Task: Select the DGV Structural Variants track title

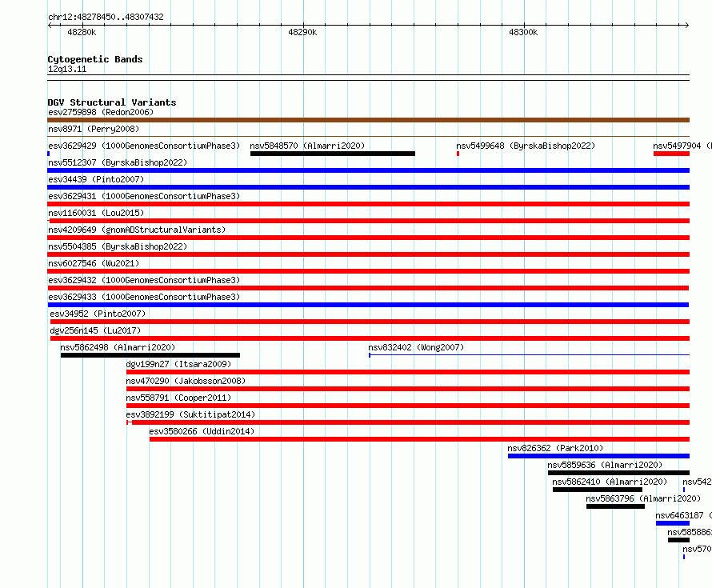Action: coord(112,102)
